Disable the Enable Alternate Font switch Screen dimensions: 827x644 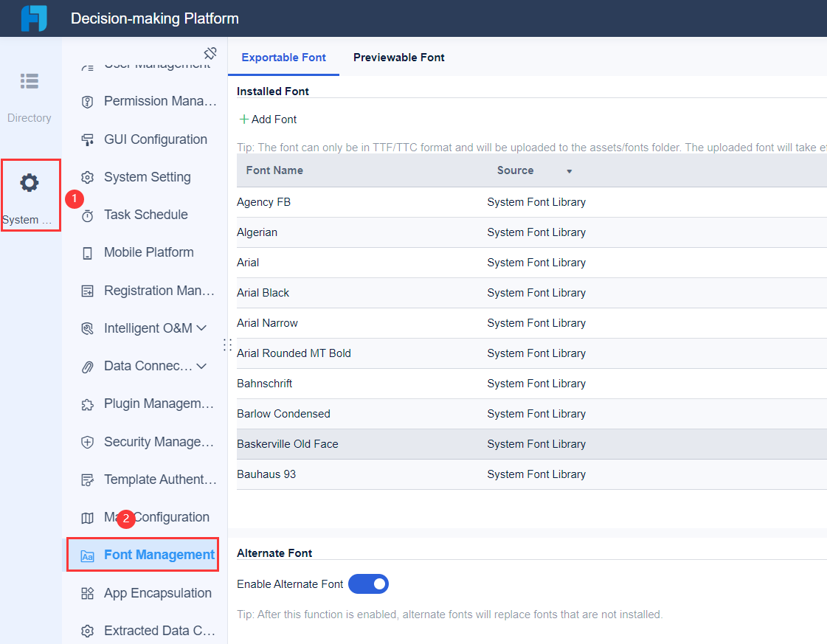point(369,584)
